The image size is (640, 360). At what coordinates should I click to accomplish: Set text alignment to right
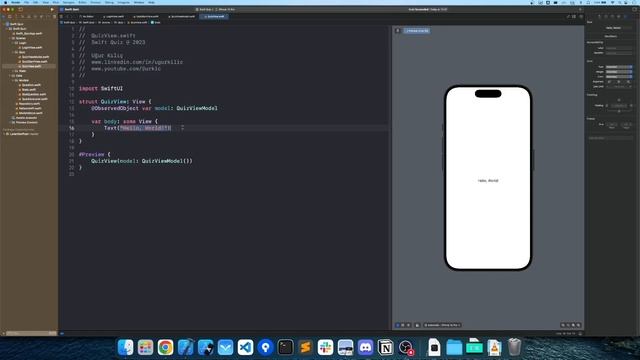tap(628, 82)
